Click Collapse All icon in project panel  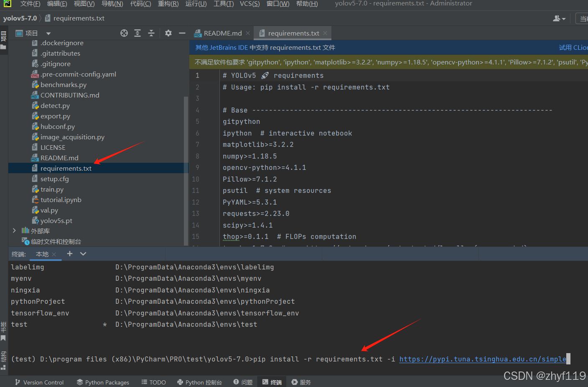[151, 33]
